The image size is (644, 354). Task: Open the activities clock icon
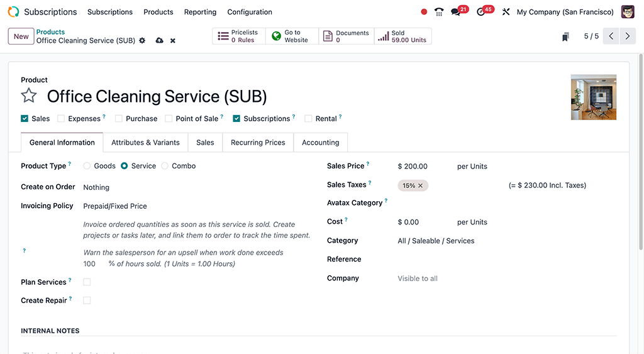(481, 12)
